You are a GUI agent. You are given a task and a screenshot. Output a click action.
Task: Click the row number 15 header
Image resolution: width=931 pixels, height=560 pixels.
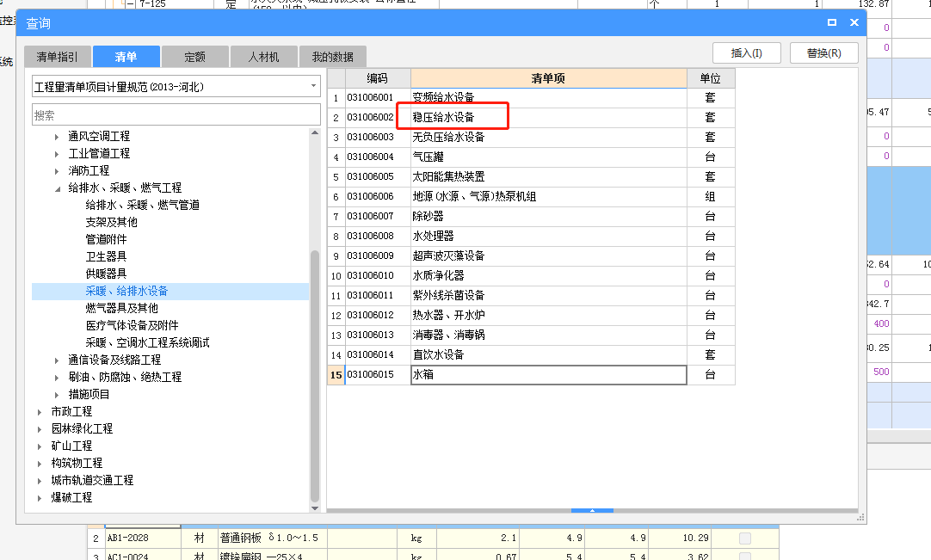coord(336,375)
